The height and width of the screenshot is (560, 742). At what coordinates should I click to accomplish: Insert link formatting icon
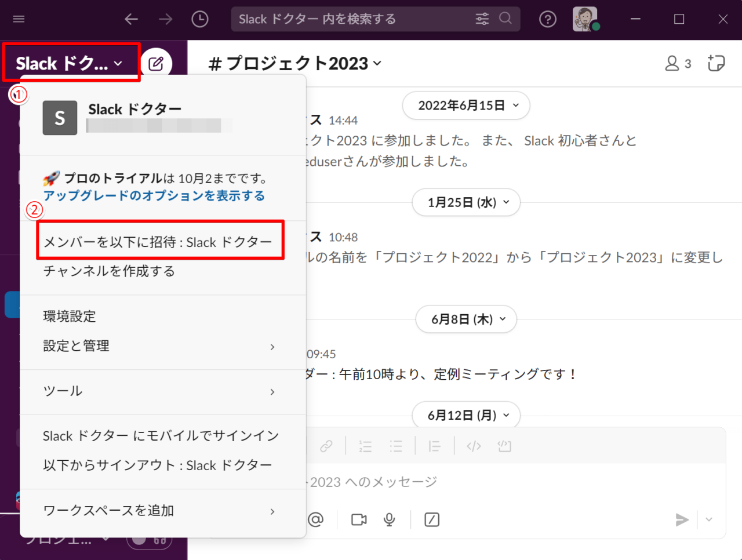tap(326, 446)
